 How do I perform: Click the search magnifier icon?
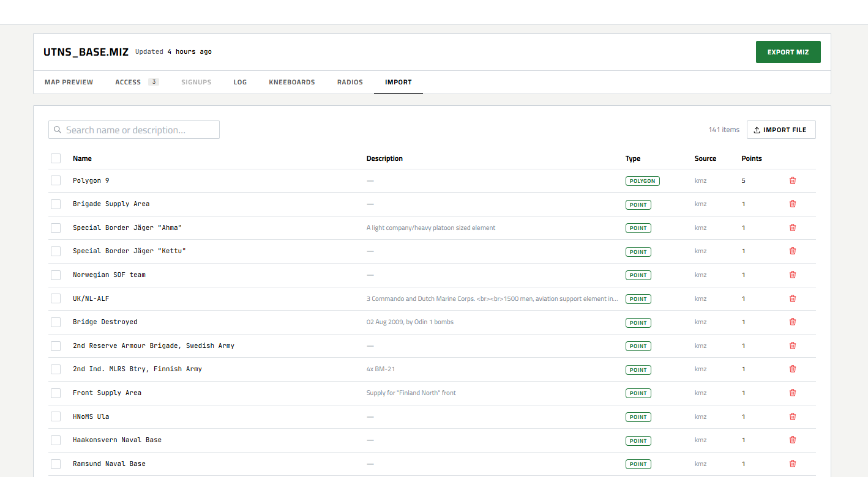point(58,130)
